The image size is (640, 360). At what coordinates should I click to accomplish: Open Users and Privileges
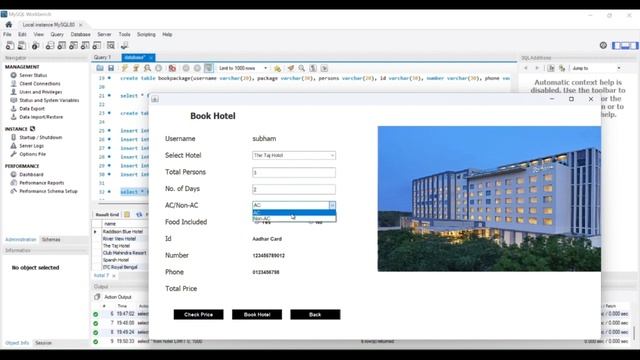40,92
